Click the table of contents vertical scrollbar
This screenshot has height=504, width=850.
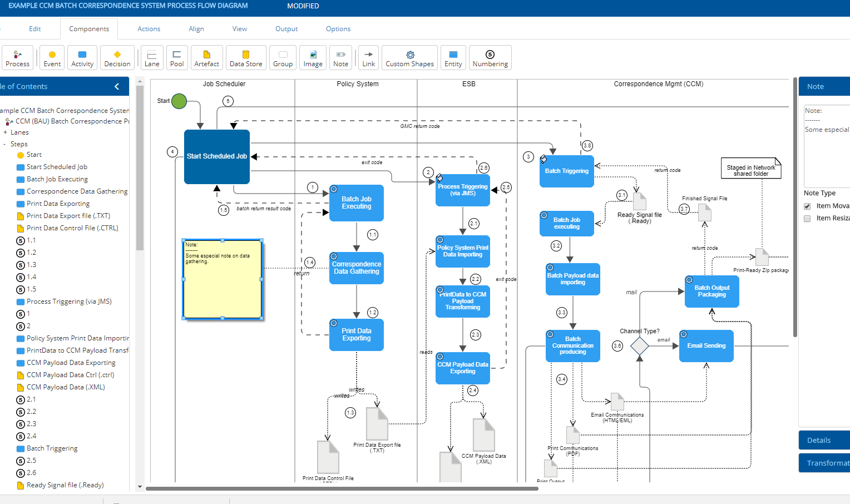coord(140,167)
